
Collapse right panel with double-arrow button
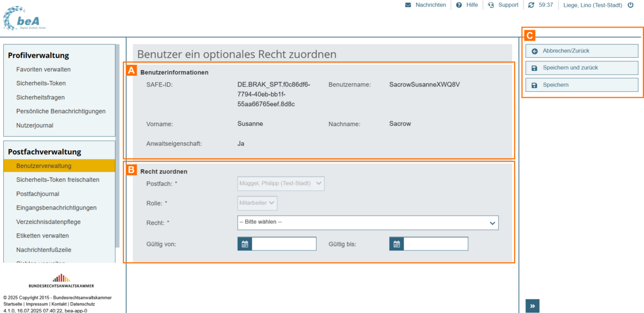[x=533, y=306]
